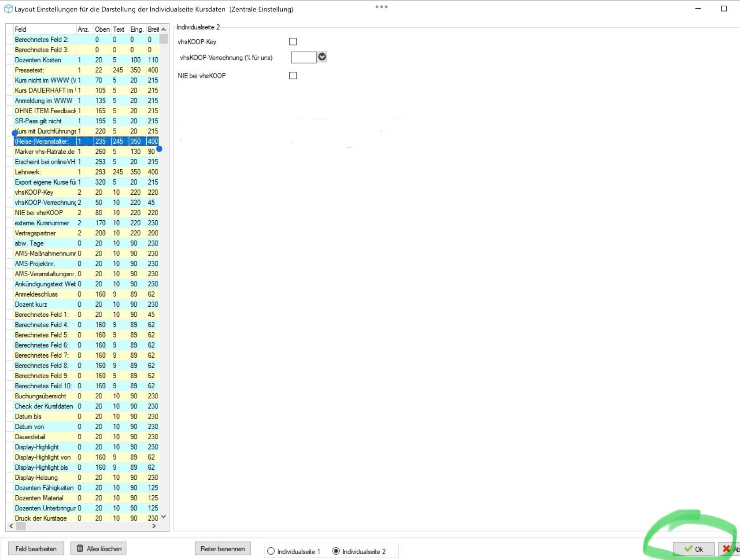Click the green checkmark Ok button
This screenshot has width=740, height=560.
click(x=693, y=549)
